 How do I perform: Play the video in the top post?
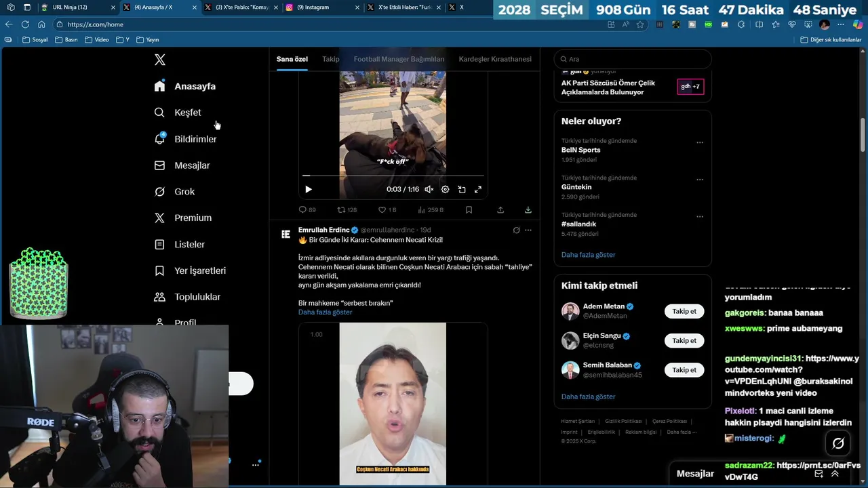[309, 190]
